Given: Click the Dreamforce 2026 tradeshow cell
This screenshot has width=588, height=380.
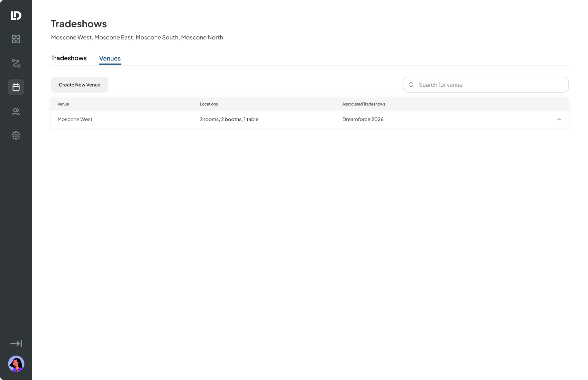Looking at the screenshot, I should [363, 120].
